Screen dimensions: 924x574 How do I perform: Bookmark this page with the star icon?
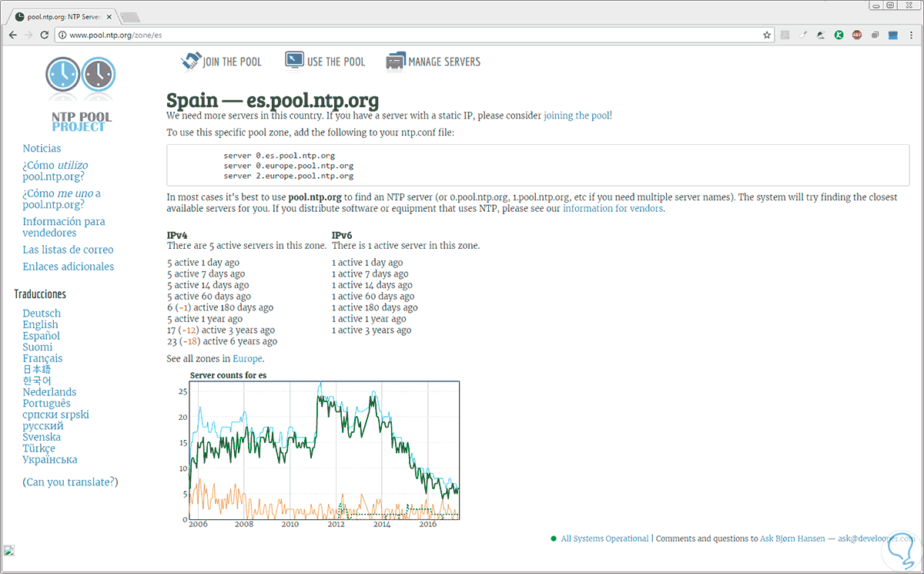767,35
